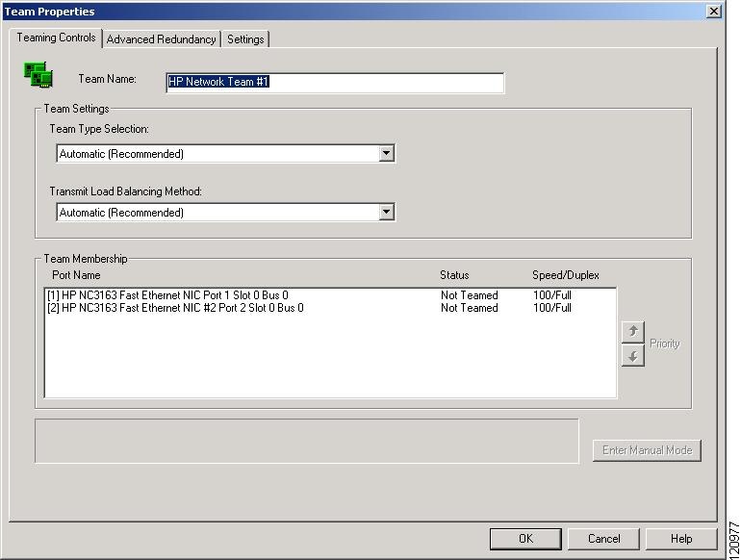Image resolution: width=741 pixels, height=560 pixels.
Task: Click the Enter Manual Mode button
Action: tap(647, 450)
